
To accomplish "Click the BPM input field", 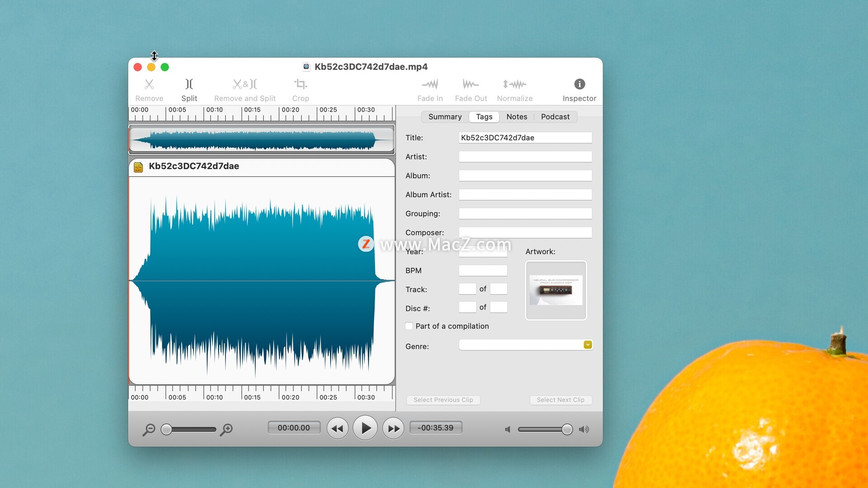I will (x=483, y=271).
